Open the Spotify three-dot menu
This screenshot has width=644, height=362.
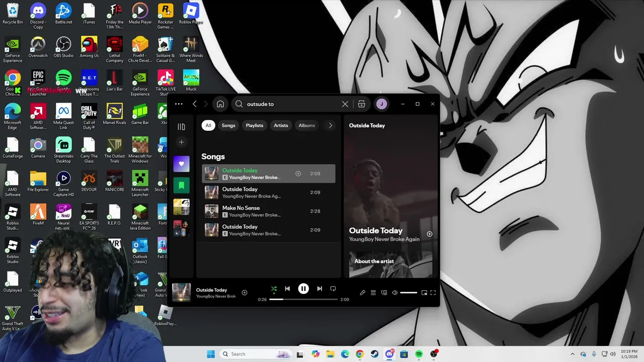pyautogui.click(x=179, y=104)
